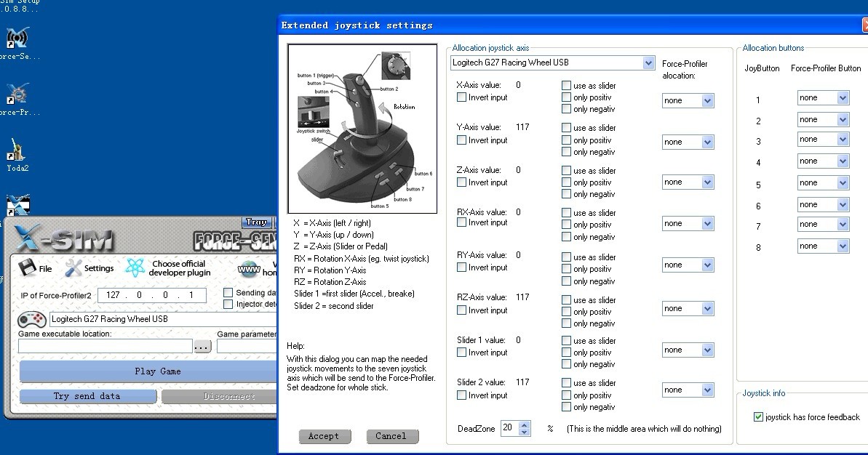Click the 'RZ = Rotation Z-Axis' legend line

coord(330,282)
